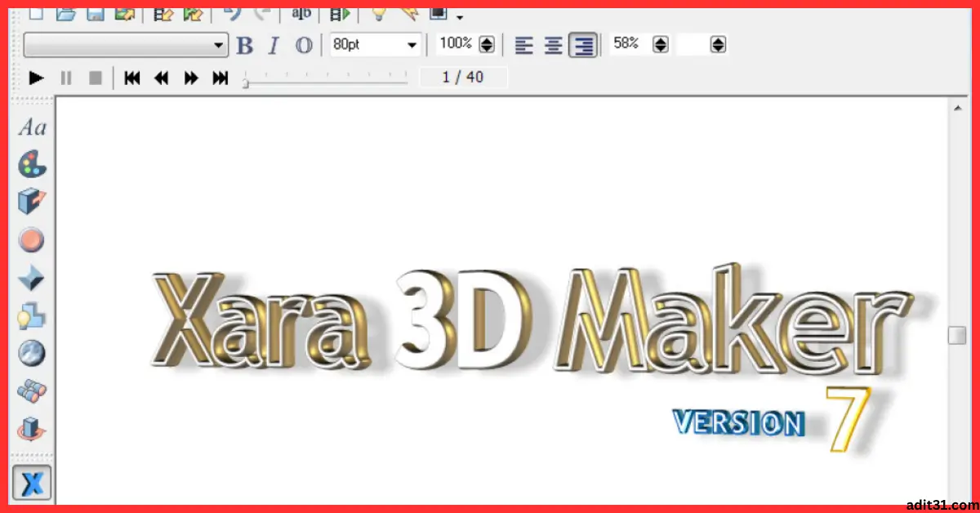Click the stepper next to the empty field
The height and width of the screenshot is (513, 980).
[718, 45]
